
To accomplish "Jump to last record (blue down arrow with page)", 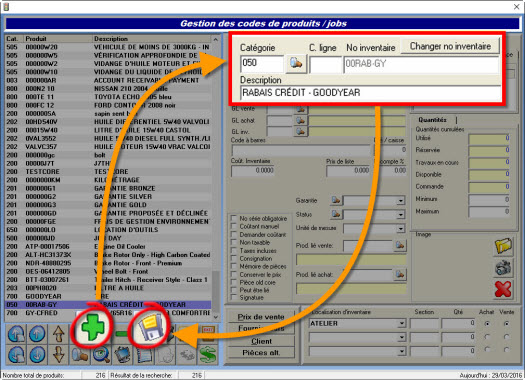I will (x=16, y=355).
